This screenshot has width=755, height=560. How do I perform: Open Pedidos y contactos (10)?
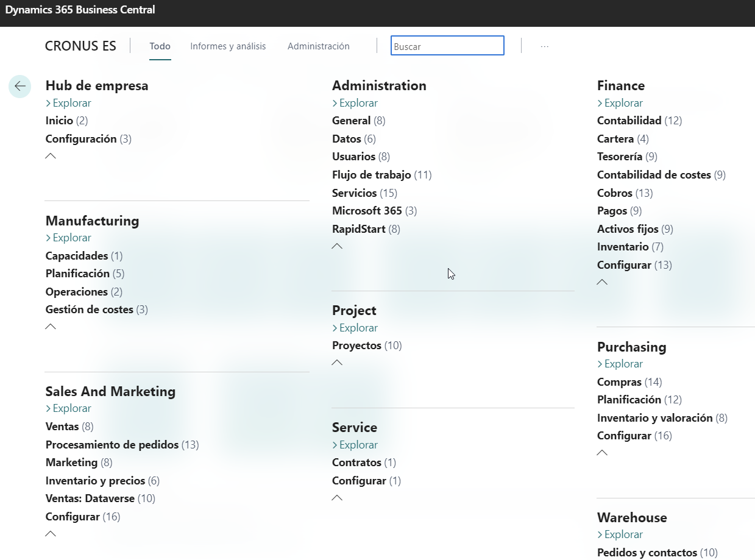pos(658,553)
